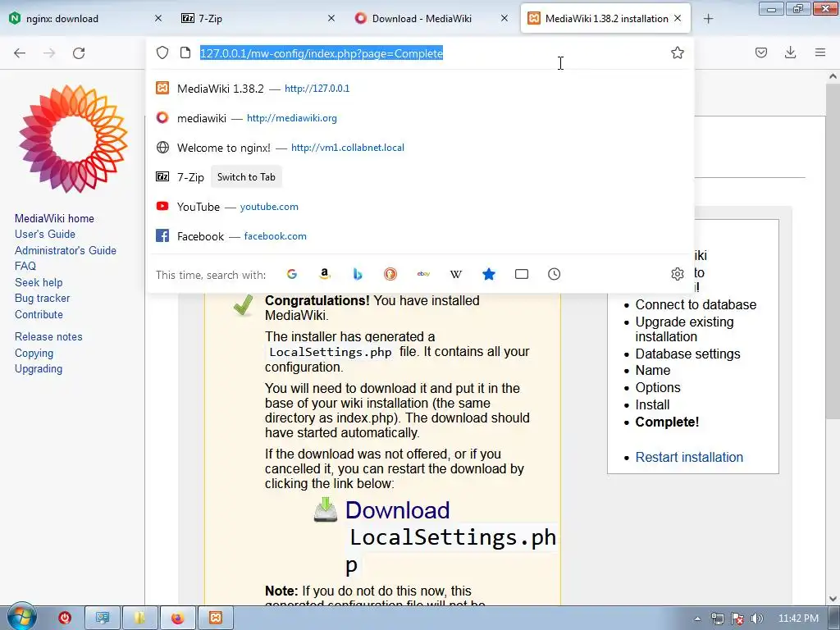Show hidden tray icons arrow
840x630 pixels.
[x=697, y=619]
